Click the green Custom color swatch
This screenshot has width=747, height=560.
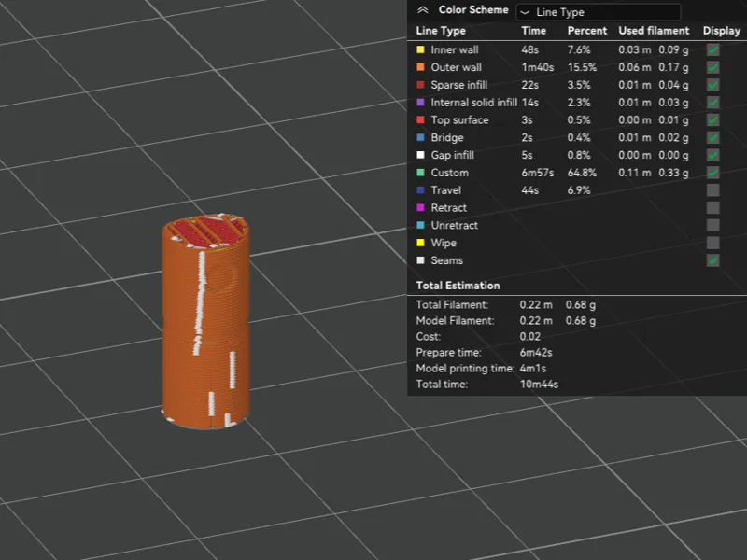420,173
